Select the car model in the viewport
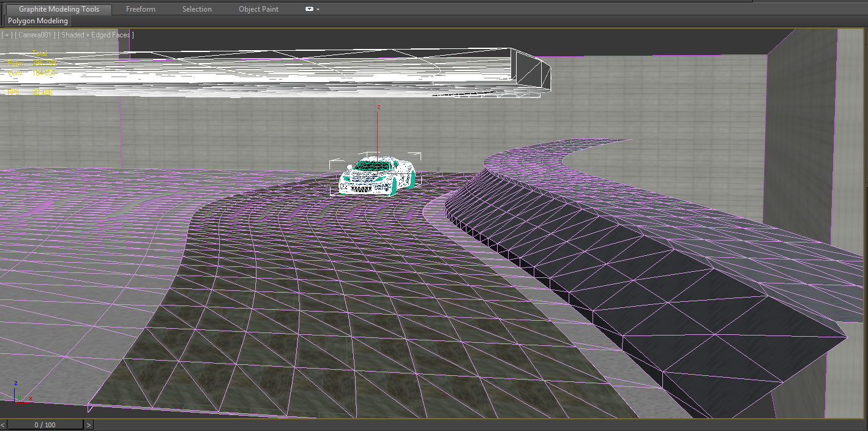Viewport: 868px width, 431px height. click(x=377, y=176)
